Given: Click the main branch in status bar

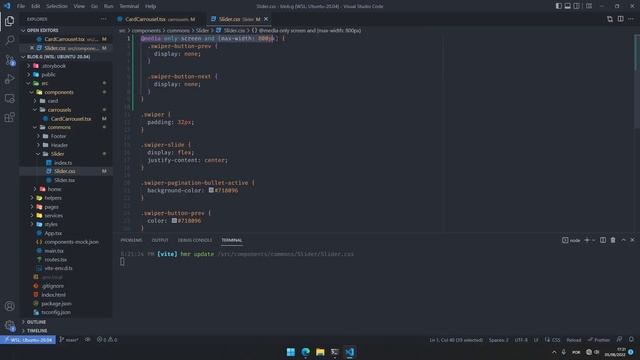Looking at the screenshot, I should [x=69, y=340].
